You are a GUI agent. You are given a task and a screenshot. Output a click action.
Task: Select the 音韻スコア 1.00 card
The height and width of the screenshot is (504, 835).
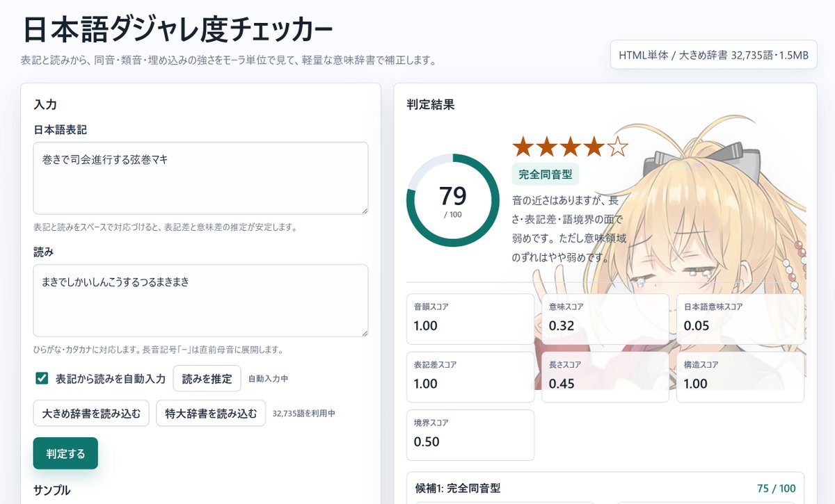click(470, 319)
